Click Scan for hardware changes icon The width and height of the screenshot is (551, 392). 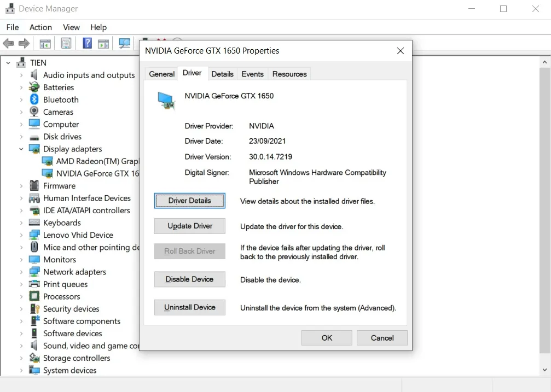(x=125, y=43)
